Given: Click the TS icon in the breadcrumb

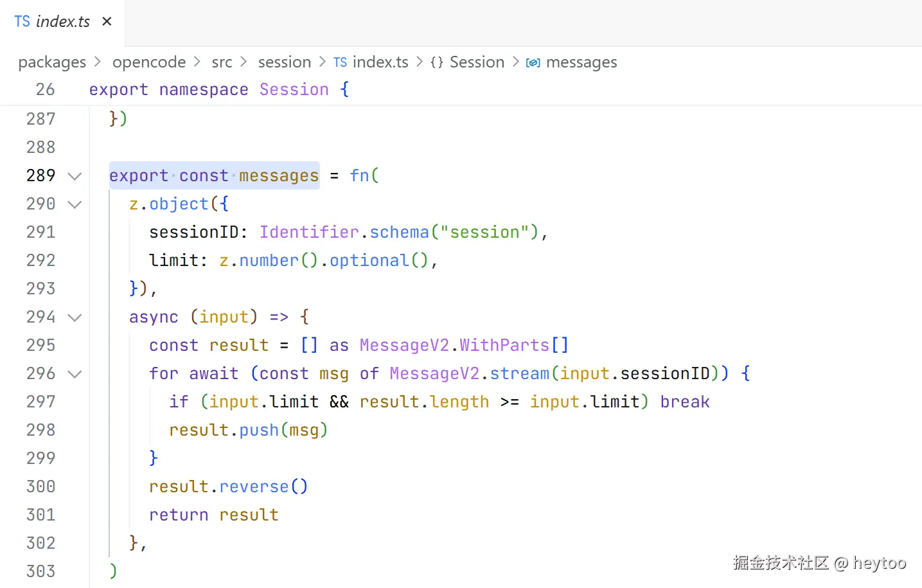Looking at the screenshot, I should (x=340, y=62).
